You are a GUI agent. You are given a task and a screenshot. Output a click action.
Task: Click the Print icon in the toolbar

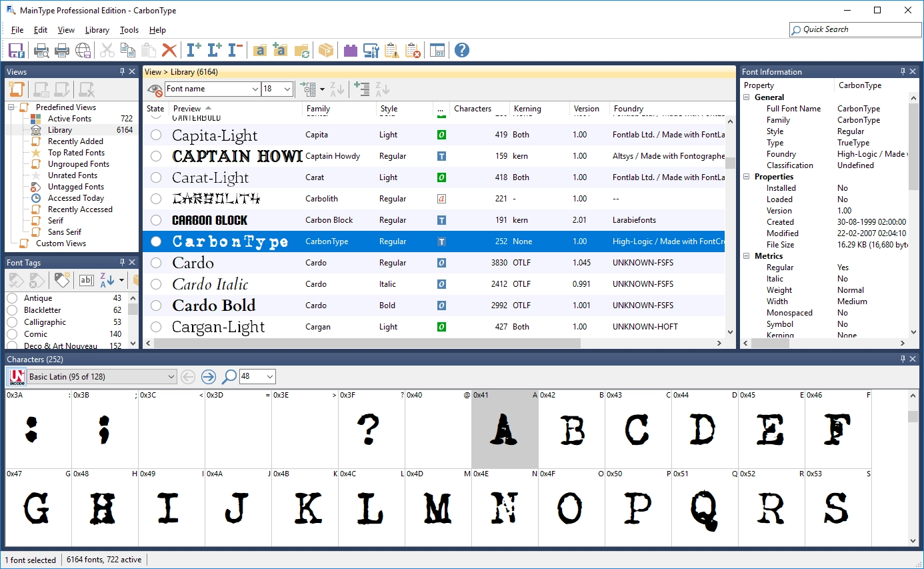tap(62, 50)
